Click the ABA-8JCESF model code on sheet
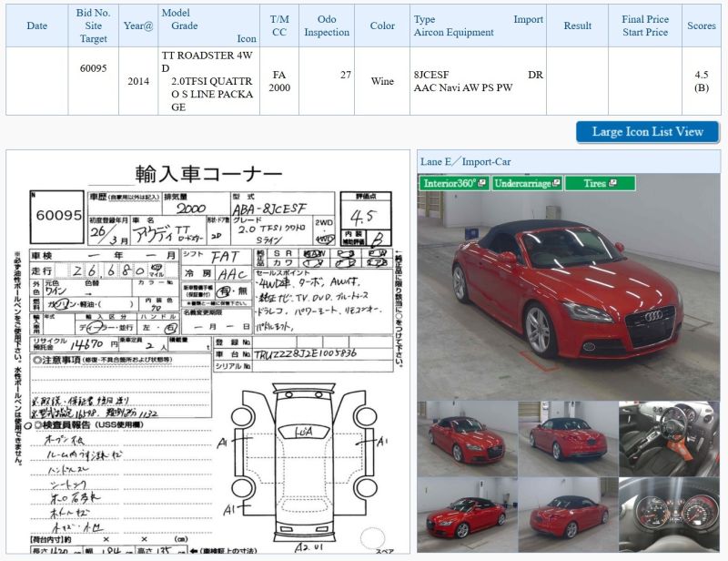The image size is (728, 561). tap(270, 209)
